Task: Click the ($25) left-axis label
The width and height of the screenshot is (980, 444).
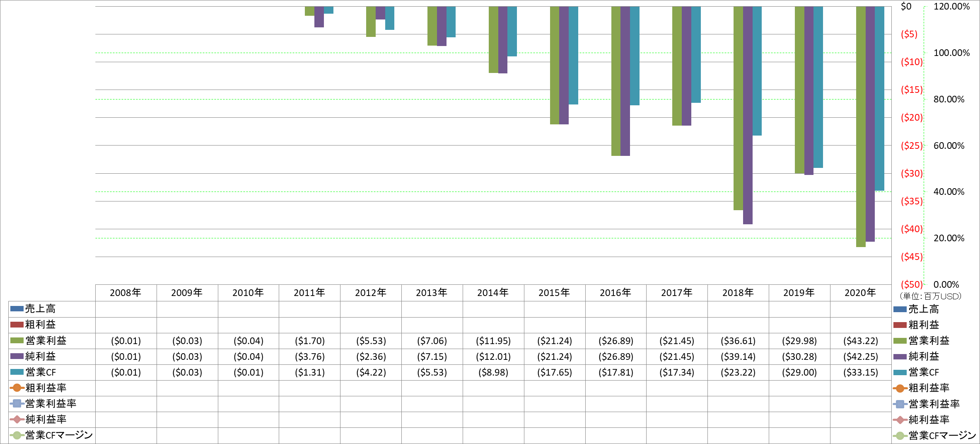Action: pyautogui.click(x=912, y=146)
